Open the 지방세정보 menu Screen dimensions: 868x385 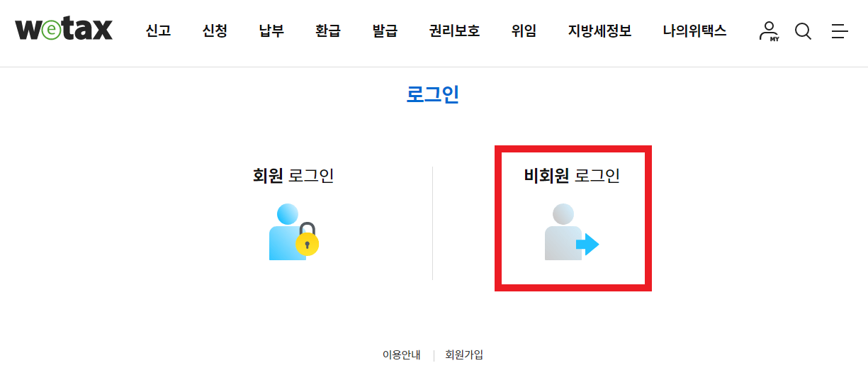click(x=599, y=31)
